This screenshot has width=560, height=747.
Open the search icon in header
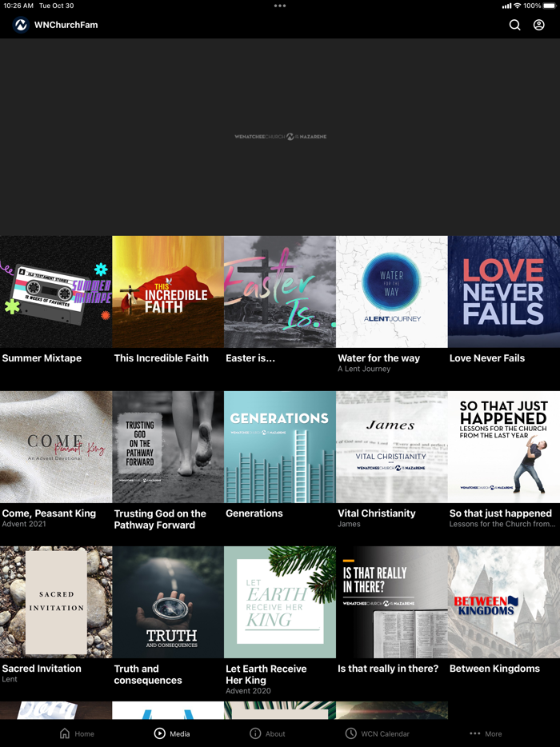[514, 25]
